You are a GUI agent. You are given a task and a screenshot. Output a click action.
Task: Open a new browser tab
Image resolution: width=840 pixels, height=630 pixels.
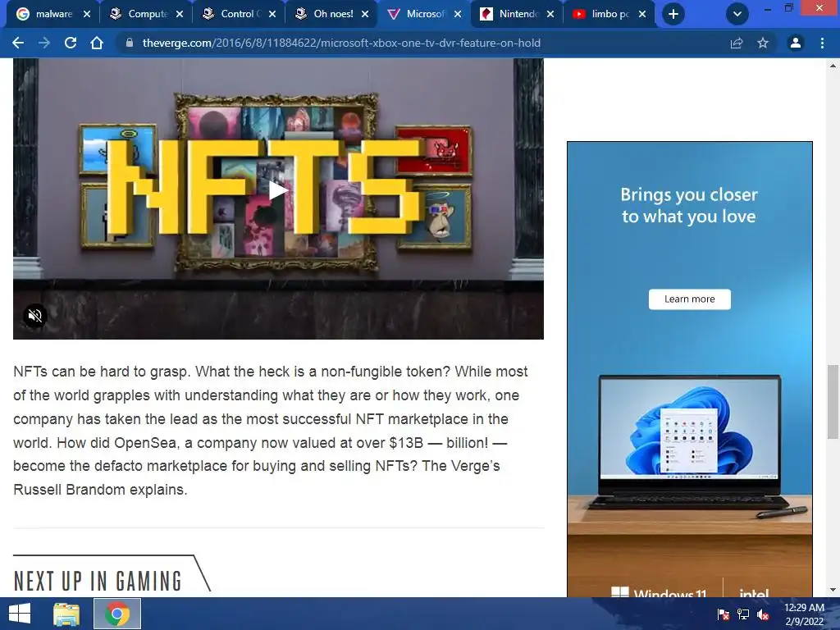[673, 14]
